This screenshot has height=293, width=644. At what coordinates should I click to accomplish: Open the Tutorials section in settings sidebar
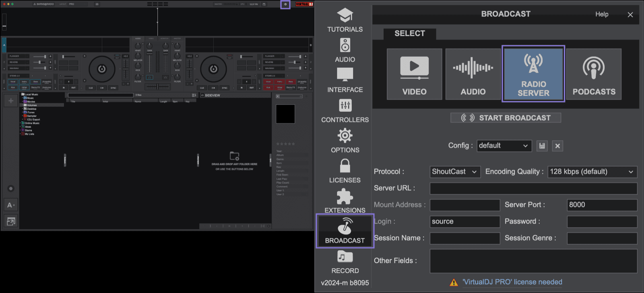(x=345, y=20)
